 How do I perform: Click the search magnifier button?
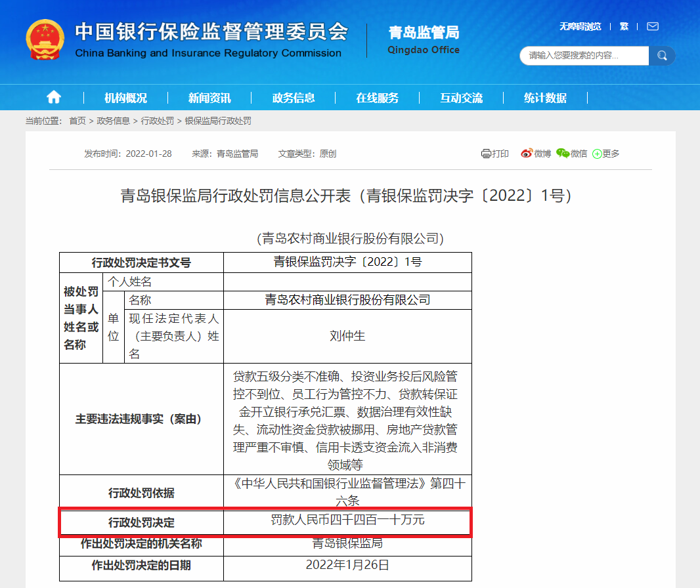[662, 56]
